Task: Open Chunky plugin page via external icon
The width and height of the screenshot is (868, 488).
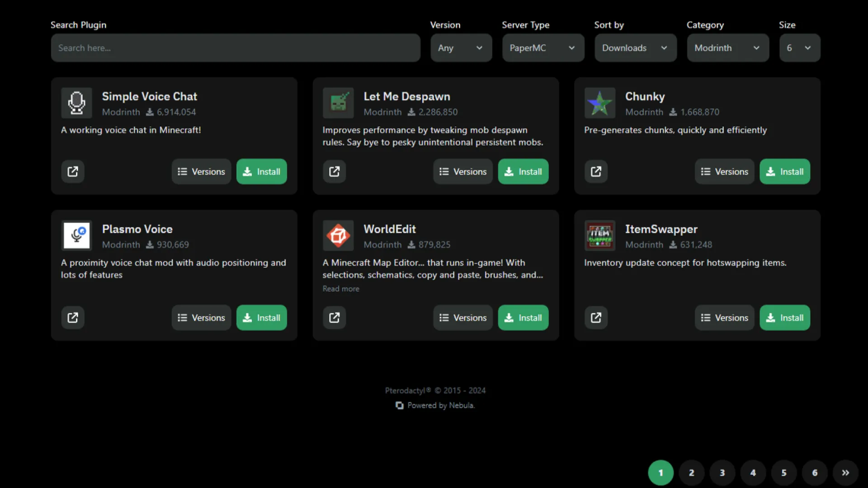Action: click(x=596, y=172)
